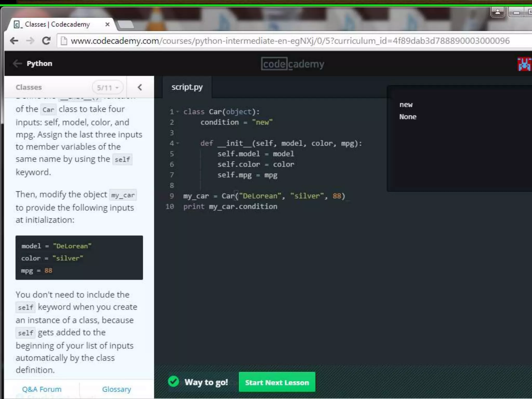The height and width of the screenshot is (399, 532).
Task: Click color = "silver" in the example block
Action: tap(52, 258)
